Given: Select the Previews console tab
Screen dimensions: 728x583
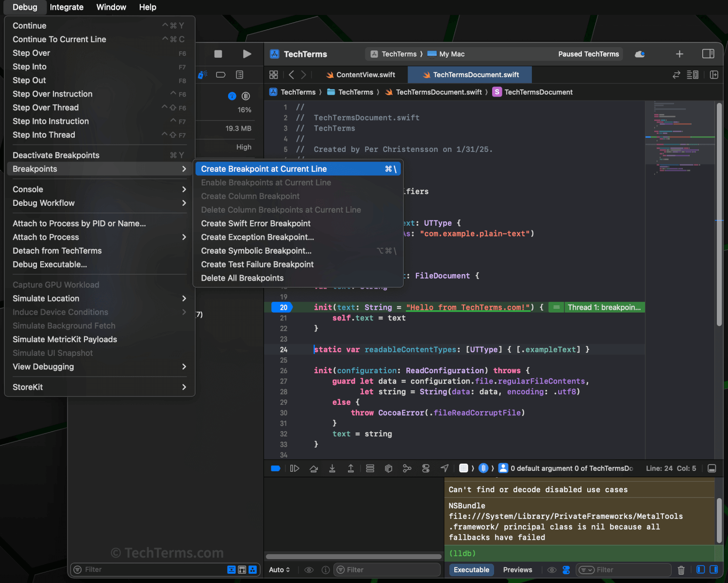Looking at the screenshot, I should pos(517,570).
